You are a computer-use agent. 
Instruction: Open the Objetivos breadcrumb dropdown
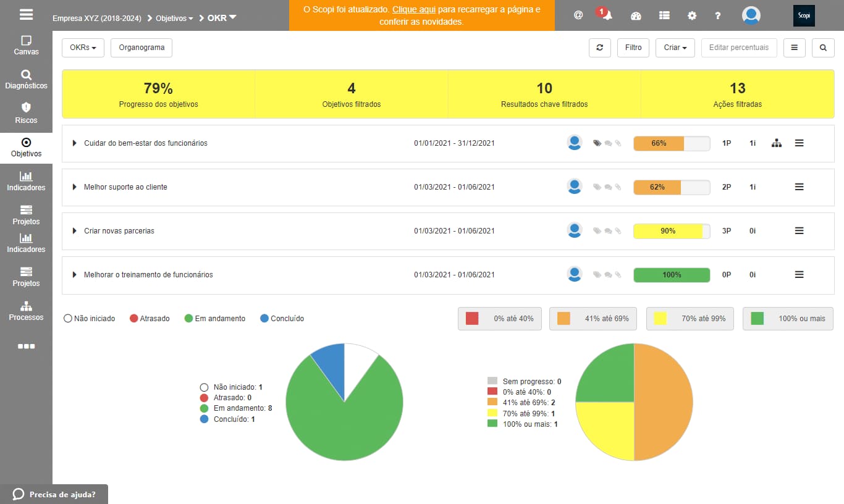coord(174,19)
